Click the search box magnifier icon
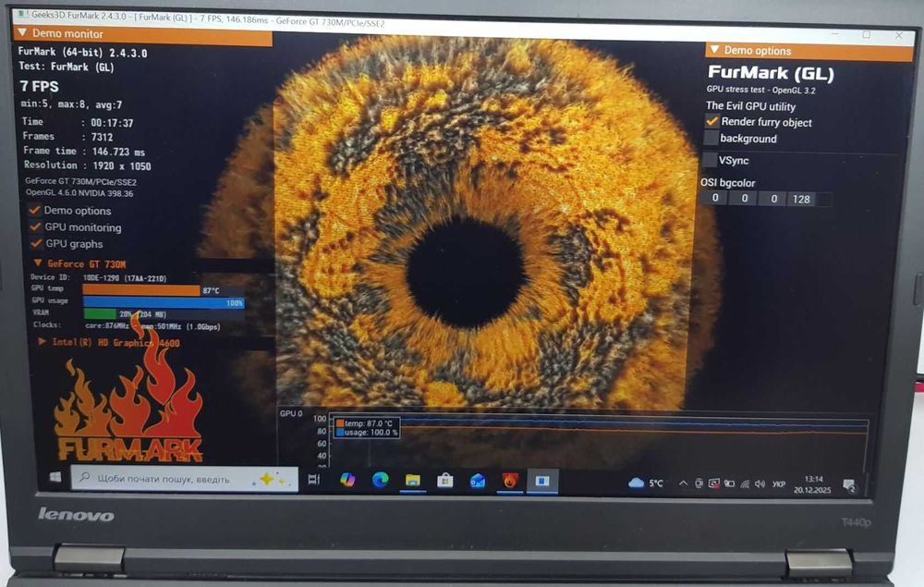This screenshot has height=587, width=924. pos(85,477)
